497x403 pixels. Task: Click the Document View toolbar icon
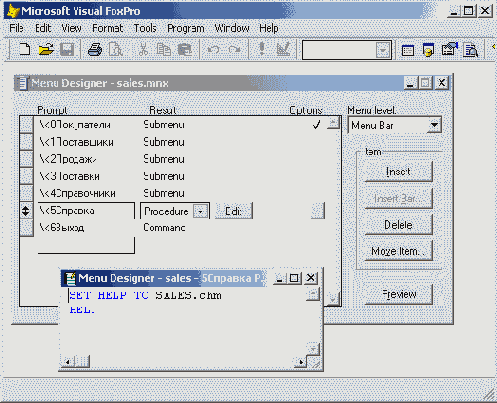(471, 50)
